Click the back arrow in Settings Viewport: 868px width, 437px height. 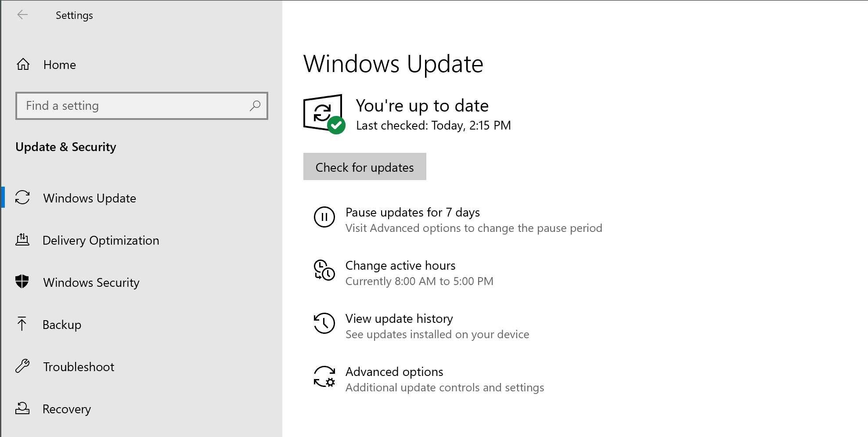[x=22, y=15]
